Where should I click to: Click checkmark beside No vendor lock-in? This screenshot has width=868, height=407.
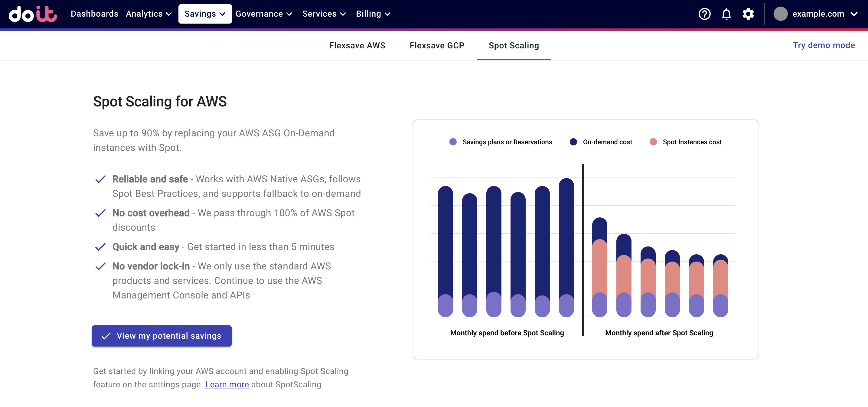coord(100,266)
